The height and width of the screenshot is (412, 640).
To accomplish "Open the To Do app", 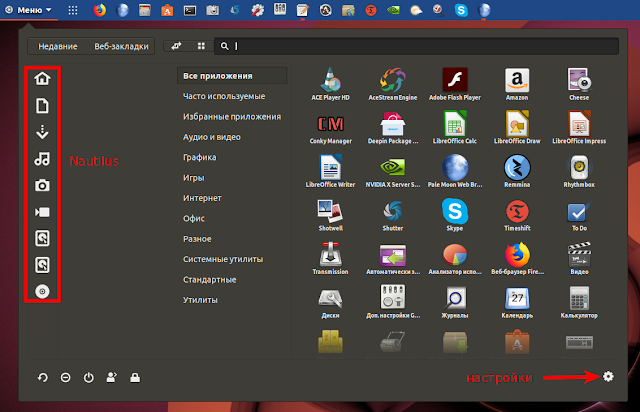I will pos(579,215).
